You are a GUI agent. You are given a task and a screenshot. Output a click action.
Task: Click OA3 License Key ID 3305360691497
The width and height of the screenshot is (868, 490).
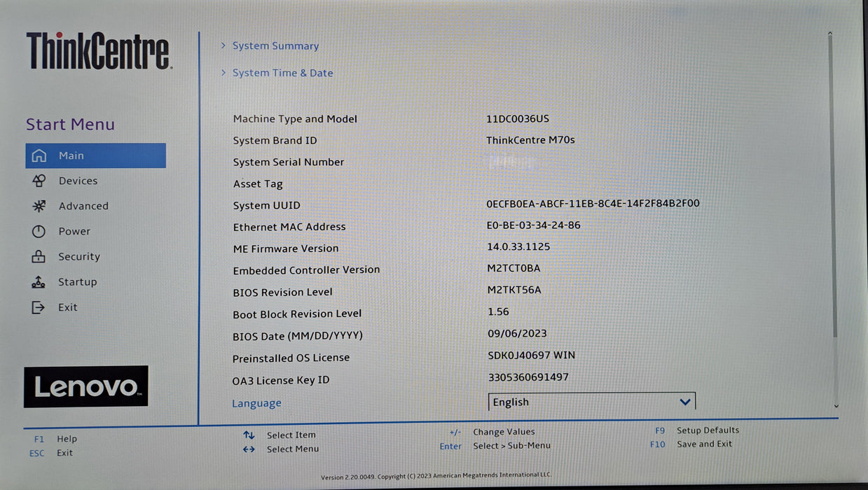tap(528, 377)
